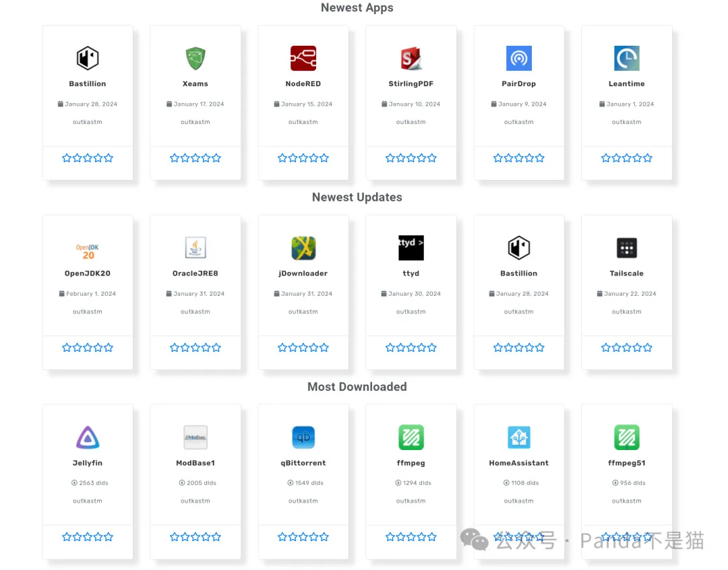Rate qBittorrent using its stars
This screenshot has width=728, height=570.
(x=303, y=536)
